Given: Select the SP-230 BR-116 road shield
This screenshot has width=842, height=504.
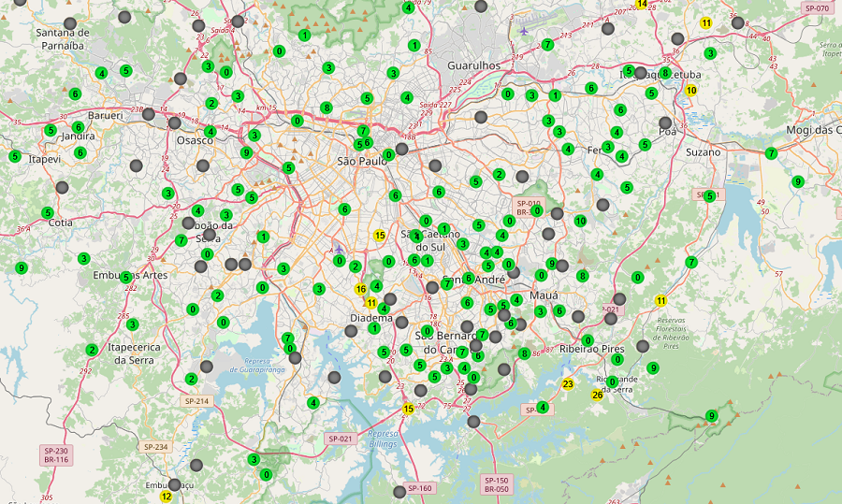Looking at the screenshot, I should 56,455.
